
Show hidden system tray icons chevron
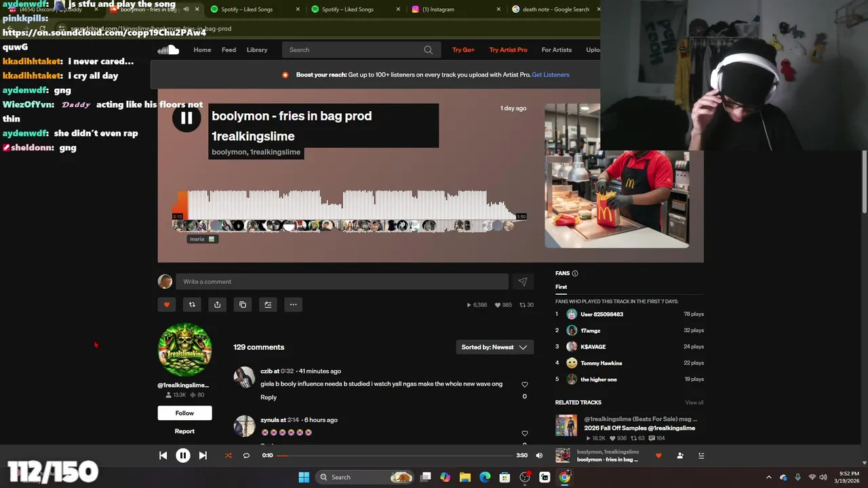click(768, 477)
